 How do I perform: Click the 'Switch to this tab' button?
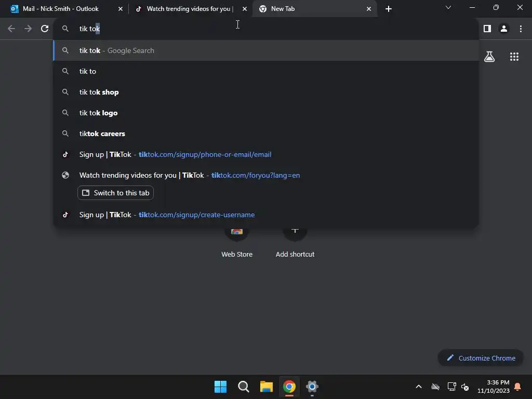(116, 193)
